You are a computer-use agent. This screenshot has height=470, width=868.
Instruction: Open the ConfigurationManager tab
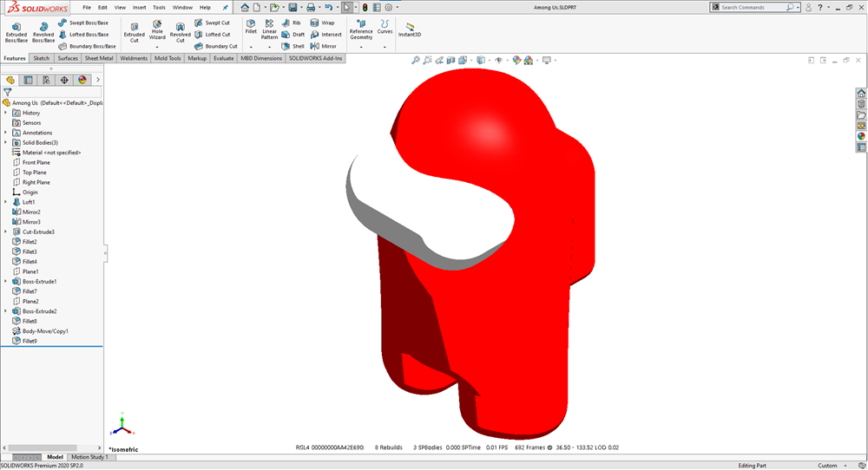point(46,80)
